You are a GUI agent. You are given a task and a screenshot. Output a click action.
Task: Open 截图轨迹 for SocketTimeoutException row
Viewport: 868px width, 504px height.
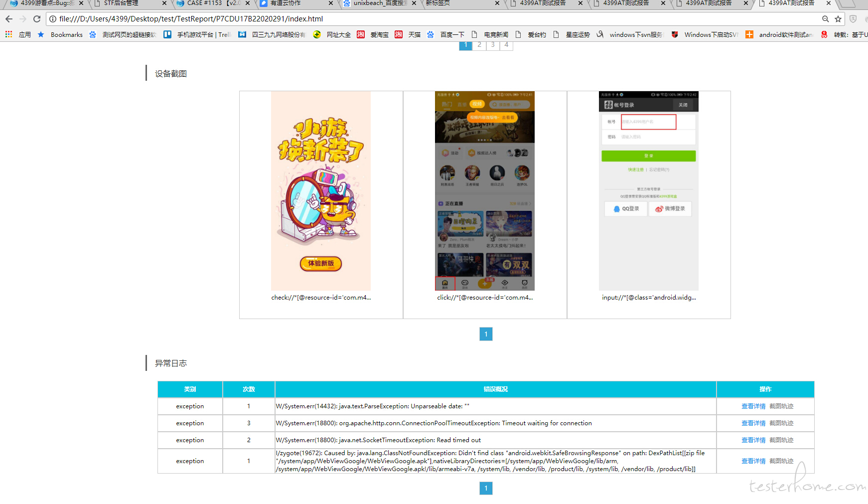tap(781, 440)
